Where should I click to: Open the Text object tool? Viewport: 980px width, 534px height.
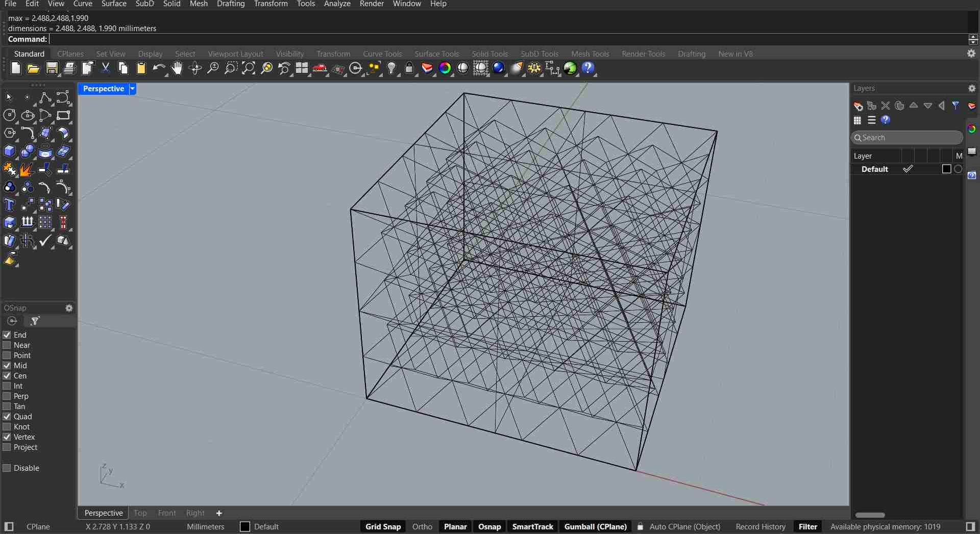pos(9,205)
